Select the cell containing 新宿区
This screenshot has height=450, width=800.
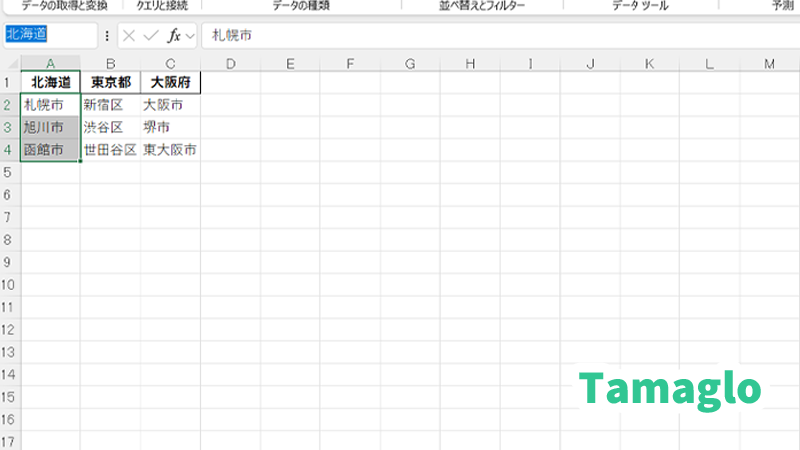click(110, 105)
